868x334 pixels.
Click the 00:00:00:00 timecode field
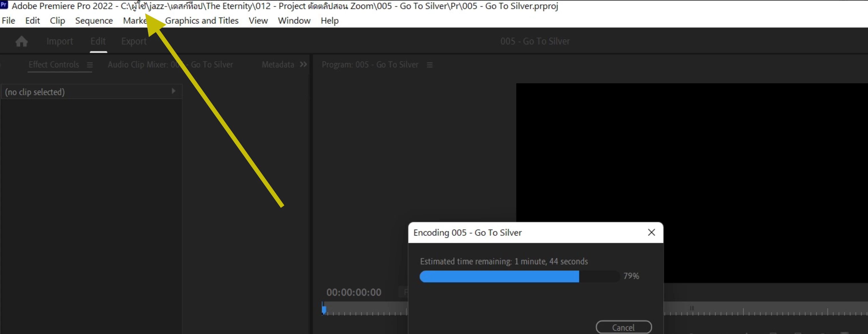pos(354,292)
